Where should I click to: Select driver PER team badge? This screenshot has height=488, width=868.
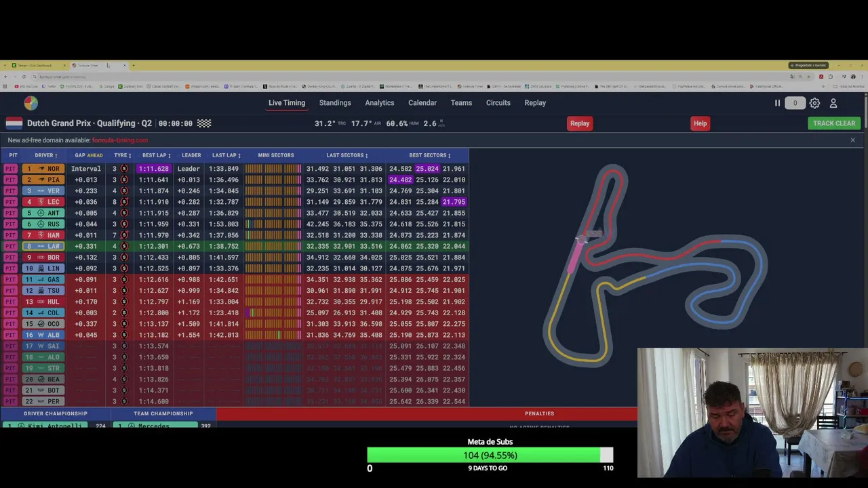[x=43, y=402]
